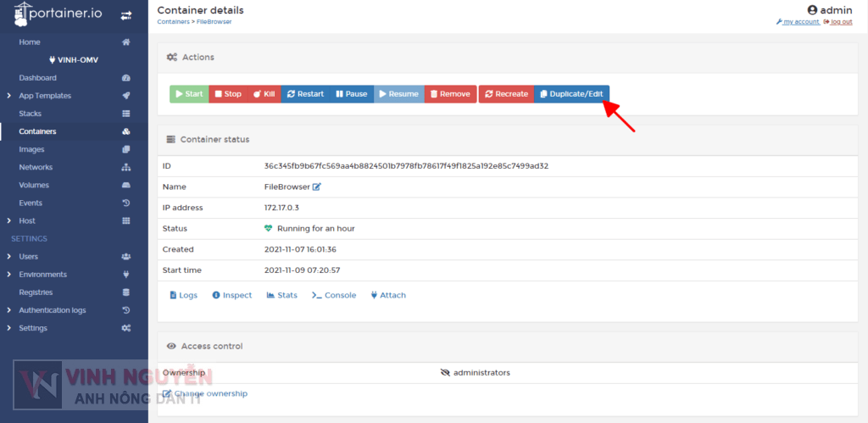Click the Dashboard gauge icon
Image resolution: width=868 pixels, height=423 pixels.
(x=126, y=78)
